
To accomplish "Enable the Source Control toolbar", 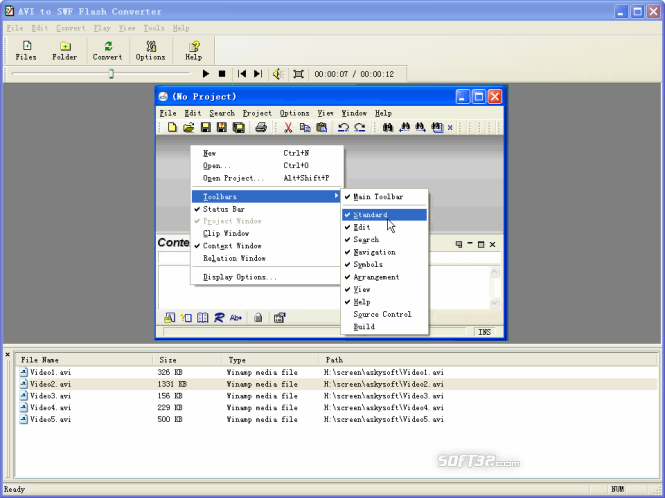I will click(384, 314).
